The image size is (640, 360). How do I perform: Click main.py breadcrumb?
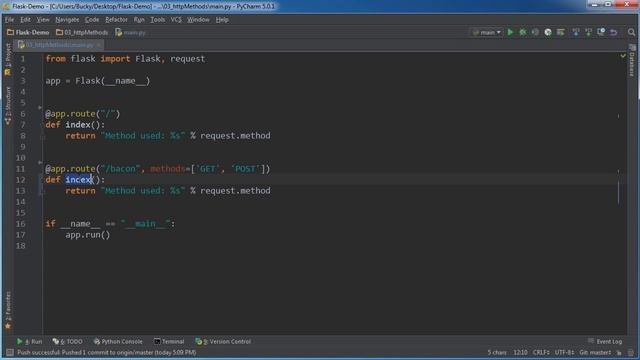point(131,32)
